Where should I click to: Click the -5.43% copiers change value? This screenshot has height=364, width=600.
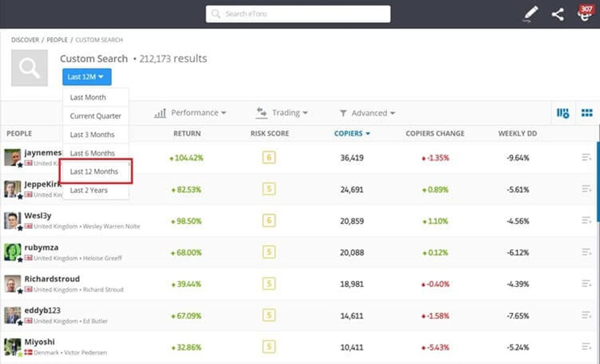(x=435, y=347)
